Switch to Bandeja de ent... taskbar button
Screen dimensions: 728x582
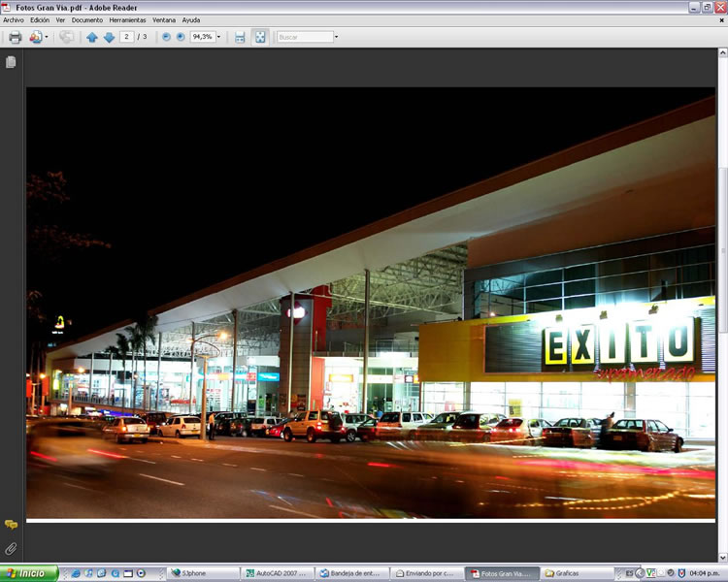tap(352, 573)
